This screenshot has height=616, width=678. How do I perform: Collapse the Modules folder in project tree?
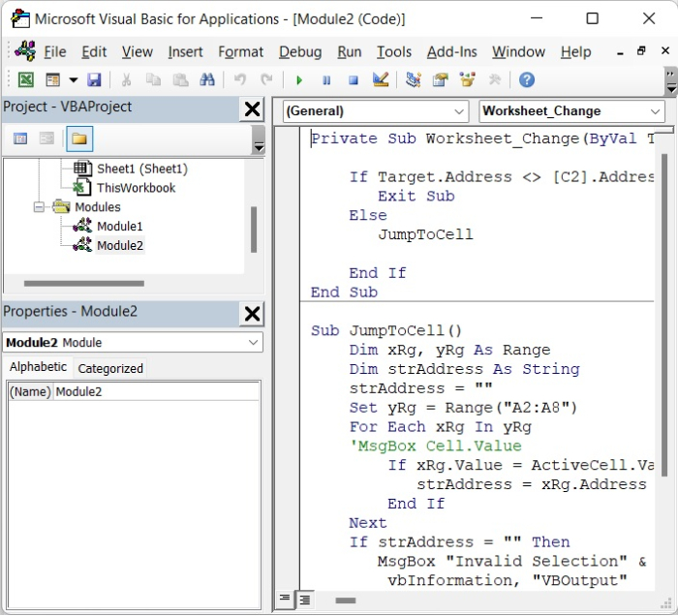click(x=40, y=207)
